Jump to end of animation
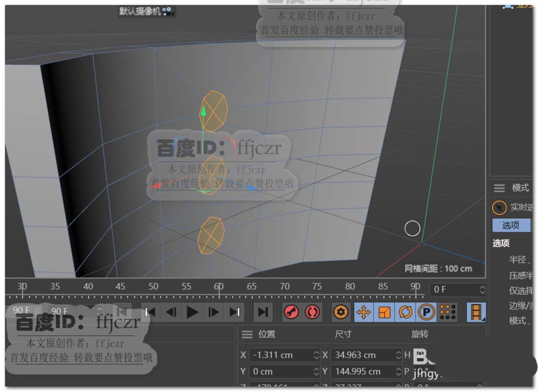The image size is (538, 392). 235,312
